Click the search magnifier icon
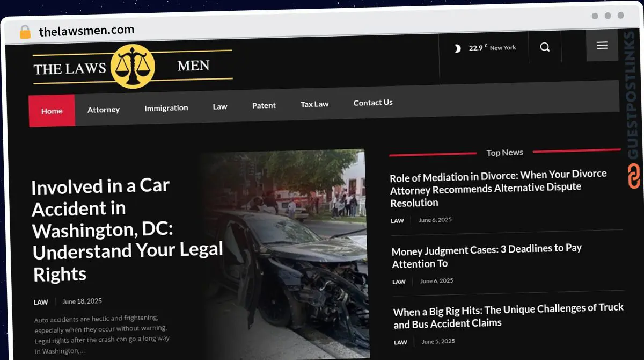 (545, 47)
